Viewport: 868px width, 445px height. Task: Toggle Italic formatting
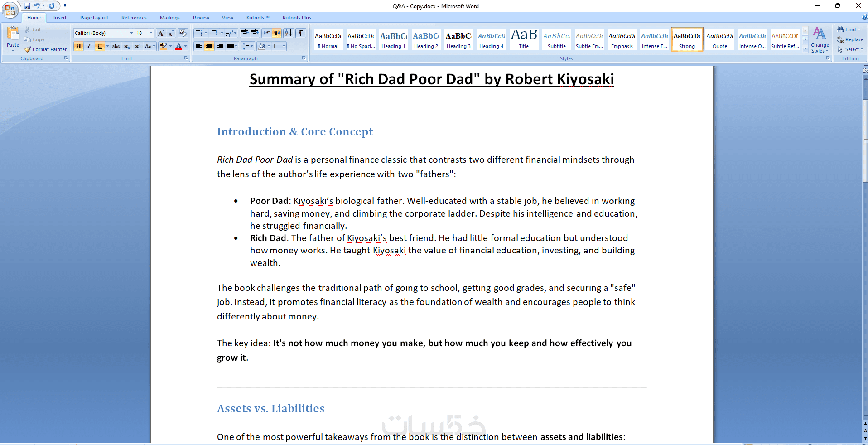point(89,46)
